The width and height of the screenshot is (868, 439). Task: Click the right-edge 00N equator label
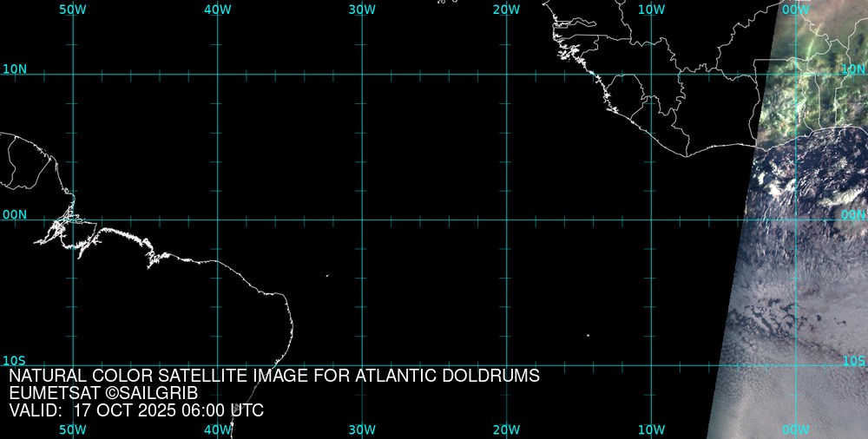click(x=854, y=214)
